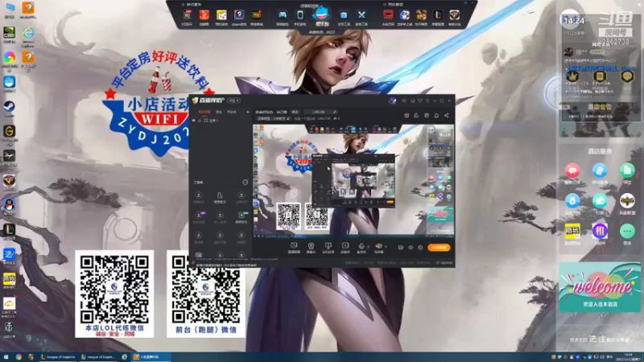Screen dimensions: 644x362
Task: Click the orange start live button
Action: [439, 248]
